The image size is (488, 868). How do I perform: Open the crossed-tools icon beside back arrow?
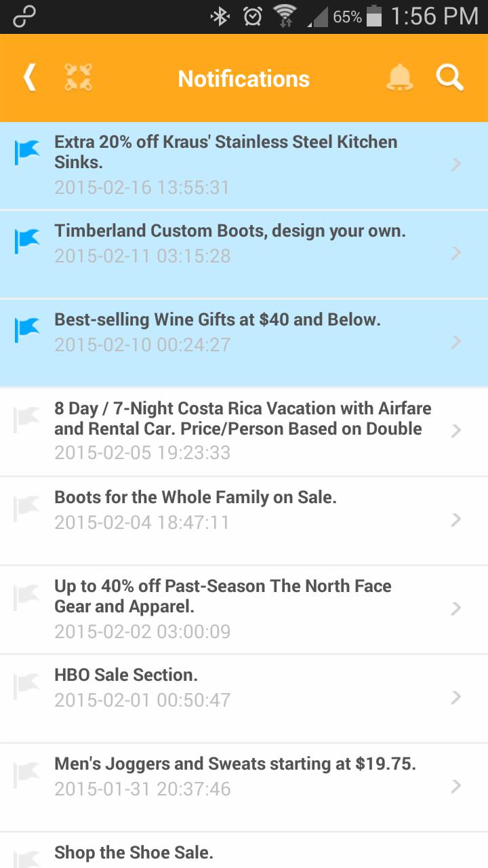pyautogui.click(x=78, y=78)
